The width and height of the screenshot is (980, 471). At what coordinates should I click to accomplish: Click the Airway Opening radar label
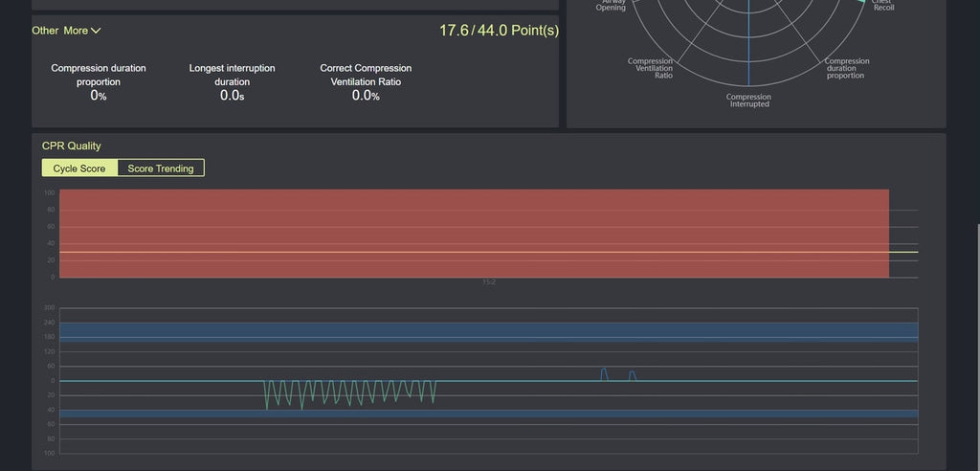[612, 5]
